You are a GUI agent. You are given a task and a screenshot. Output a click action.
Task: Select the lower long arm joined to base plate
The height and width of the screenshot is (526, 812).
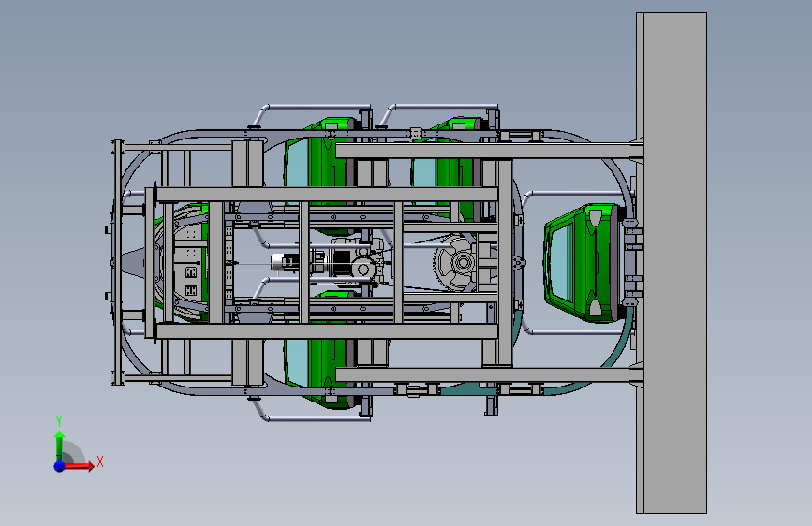coord(490,374)
